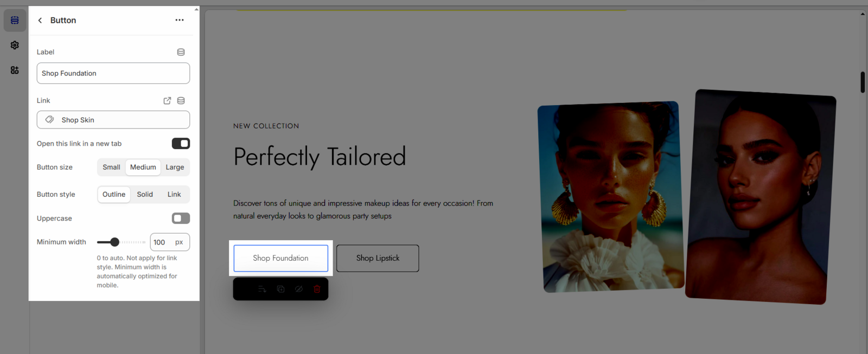This screenshot has height=354, width=868.
Task: Enable the Uppercase toggle
Action: coord(181,218)
